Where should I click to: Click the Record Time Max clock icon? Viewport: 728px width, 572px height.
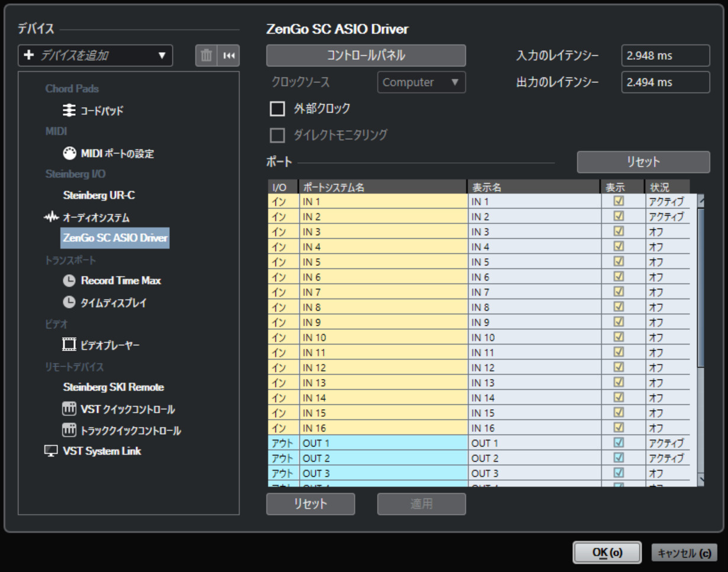(69, 281)
